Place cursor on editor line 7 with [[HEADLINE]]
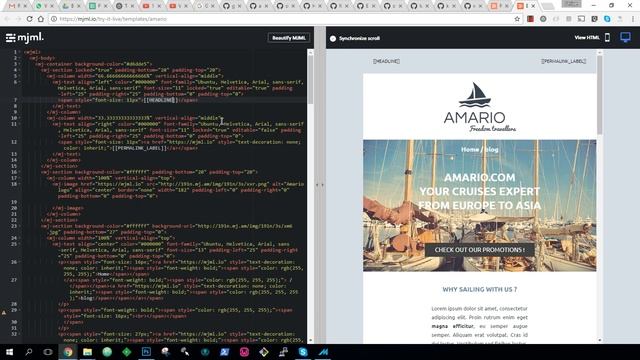This screenshot has width=640, height=360. click(162, 100)
